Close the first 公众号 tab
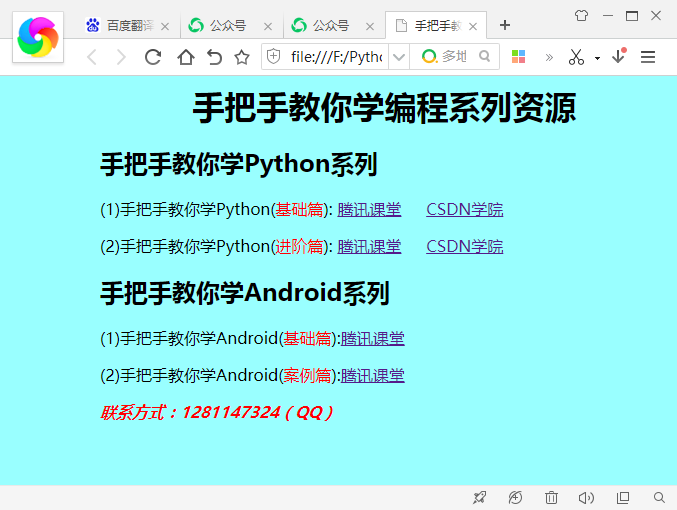677x510 pixels. pyautogui.click(x=268, y=27)
